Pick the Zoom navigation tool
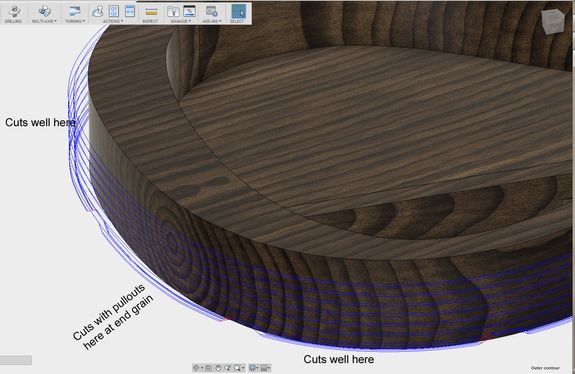The height and width of the screenshot is (374, 575). click(228, 367)
